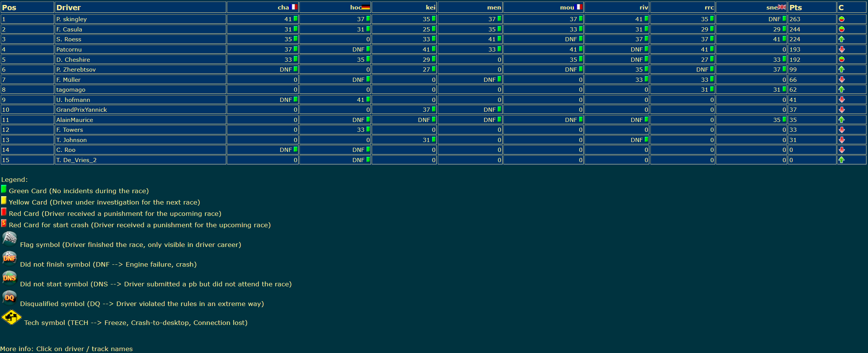The height and width of the screenshot is (353, 868).
Task: Click S. Roess green up arrow
Action: click(x=841, y=39)
